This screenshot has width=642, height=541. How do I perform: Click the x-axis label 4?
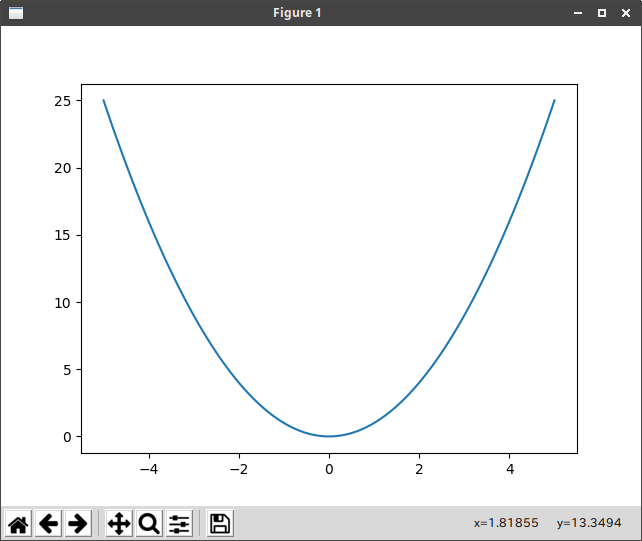pyautogui.click(x=510, y=469)
